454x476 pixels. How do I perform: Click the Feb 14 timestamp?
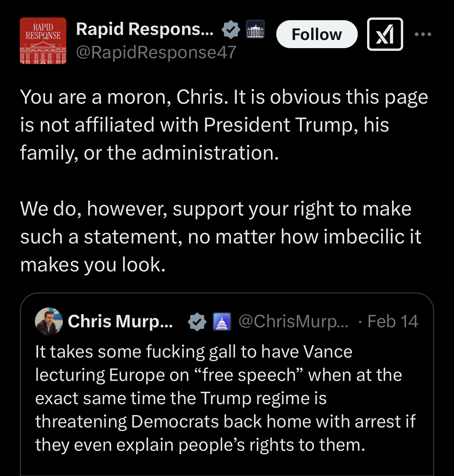(393, 321)
